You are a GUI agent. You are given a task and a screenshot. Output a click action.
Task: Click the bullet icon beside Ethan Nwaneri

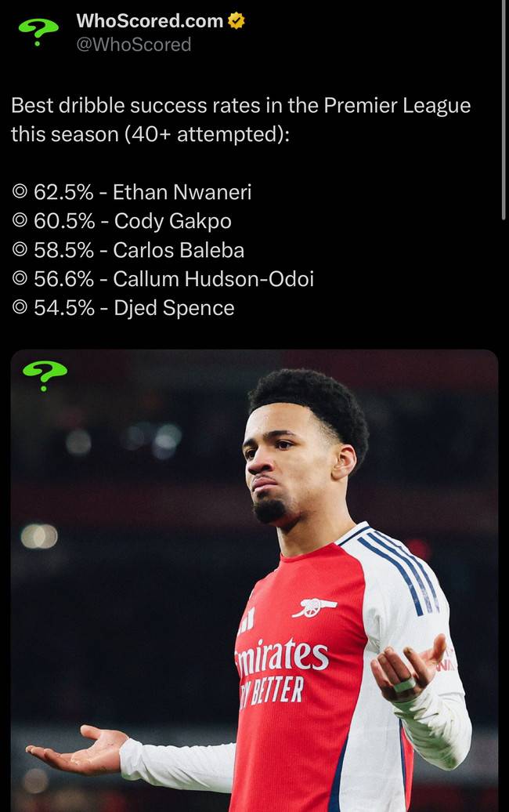tap(20, 192)
